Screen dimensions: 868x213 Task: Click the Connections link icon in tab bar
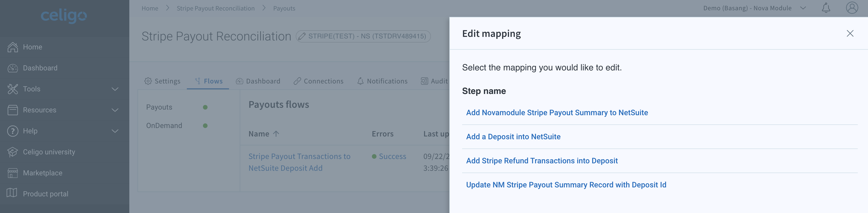point(297,81)
